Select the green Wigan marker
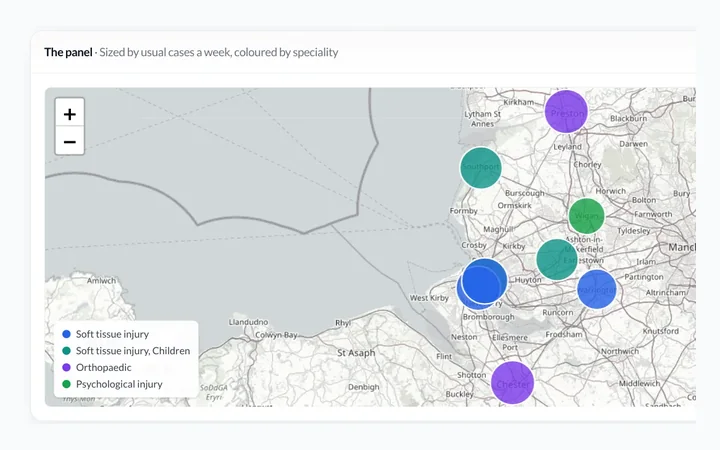Screen dimensions: 720x450 (586, 216)
